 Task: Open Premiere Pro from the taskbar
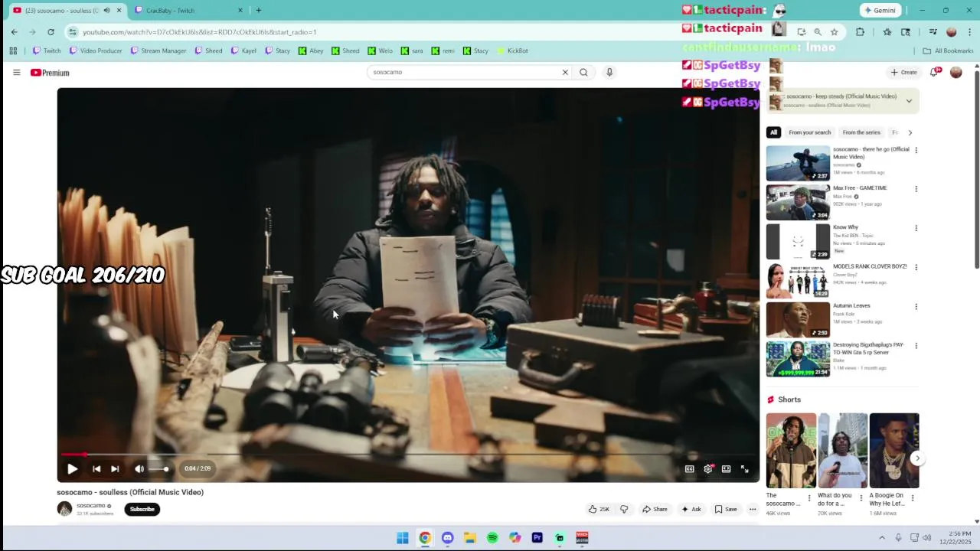(537, 538)
